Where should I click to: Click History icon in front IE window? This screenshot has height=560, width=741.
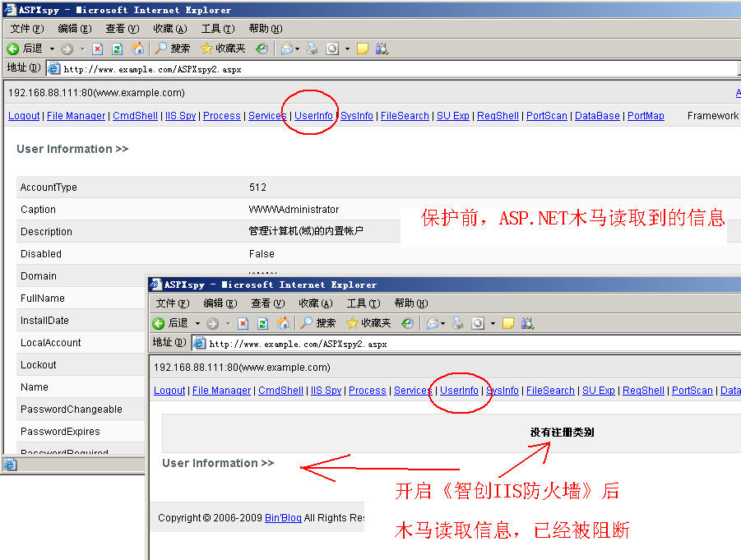click(407, 323)
